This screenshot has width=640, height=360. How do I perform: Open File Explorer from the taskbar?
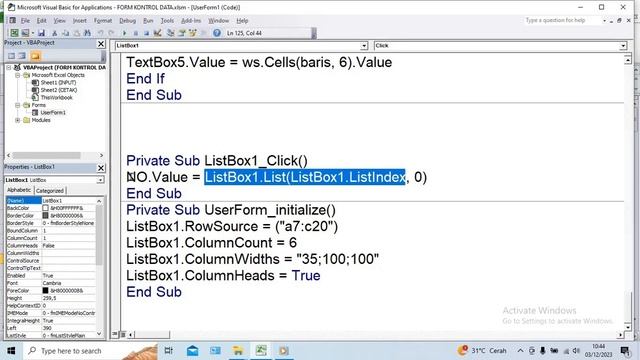tap(238, 351)
